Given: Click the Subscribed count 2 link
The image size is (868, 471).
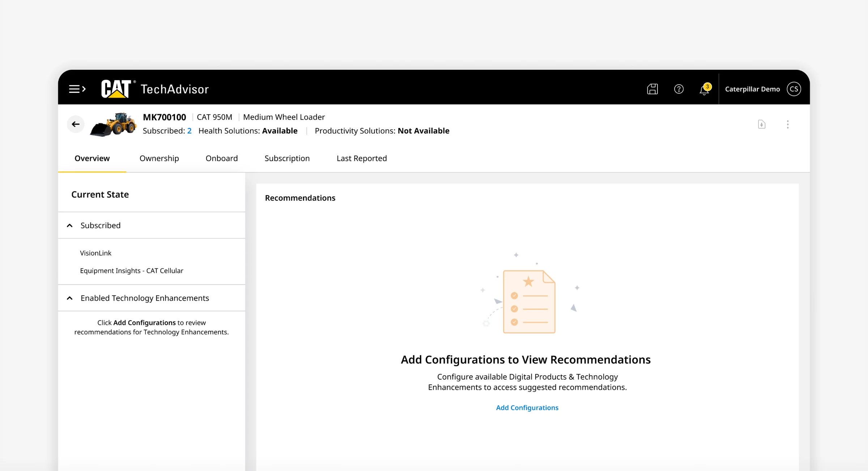Looking at the screenshot, I should (189, 131).
